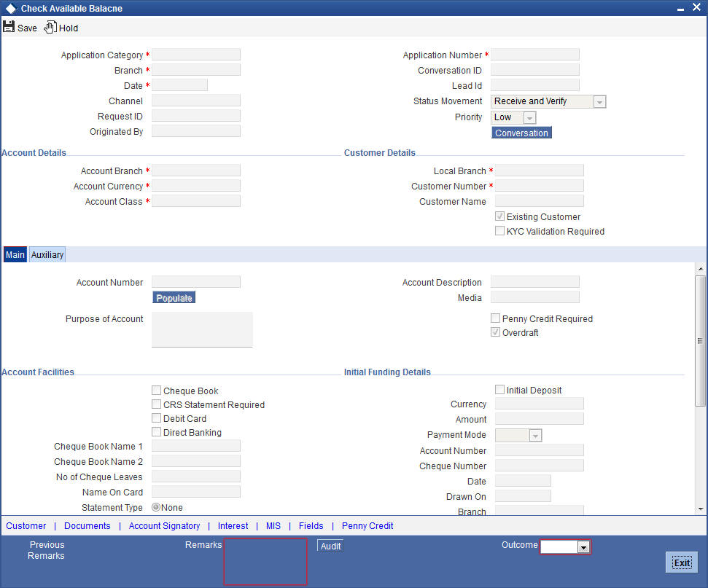708x588 pixels.
Task: Switch to the Auxiliary tab
Action: click(47, 254)
